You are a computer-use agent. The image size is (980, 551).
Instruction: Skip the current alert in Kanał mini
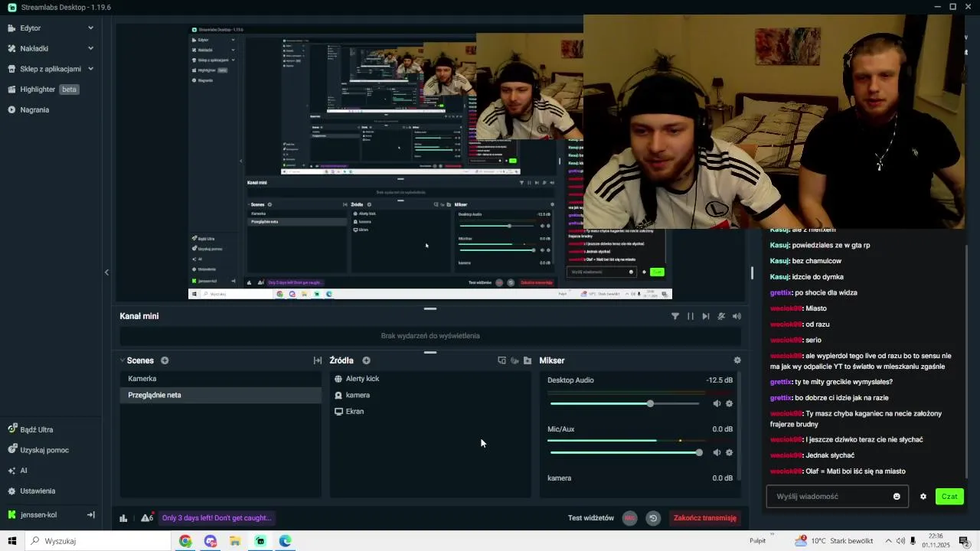(x=706, y=316)
